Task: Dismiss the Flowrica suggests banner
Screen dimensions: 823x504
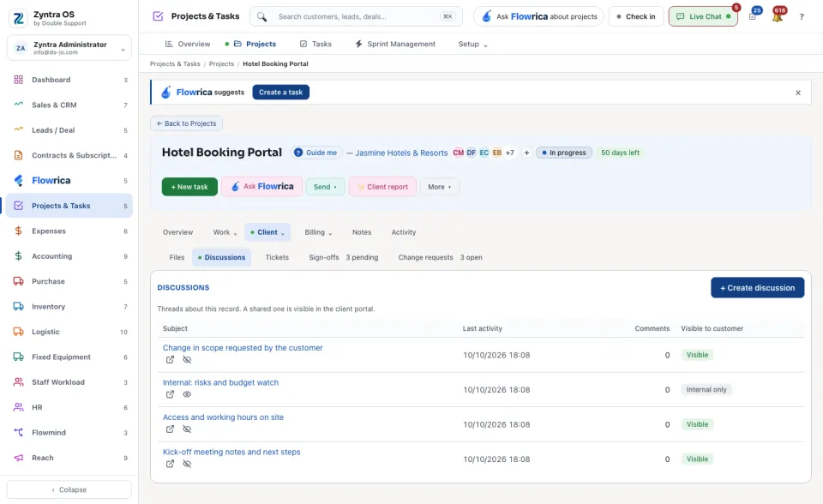Action: pyautogui.click(x=798, y=93)
